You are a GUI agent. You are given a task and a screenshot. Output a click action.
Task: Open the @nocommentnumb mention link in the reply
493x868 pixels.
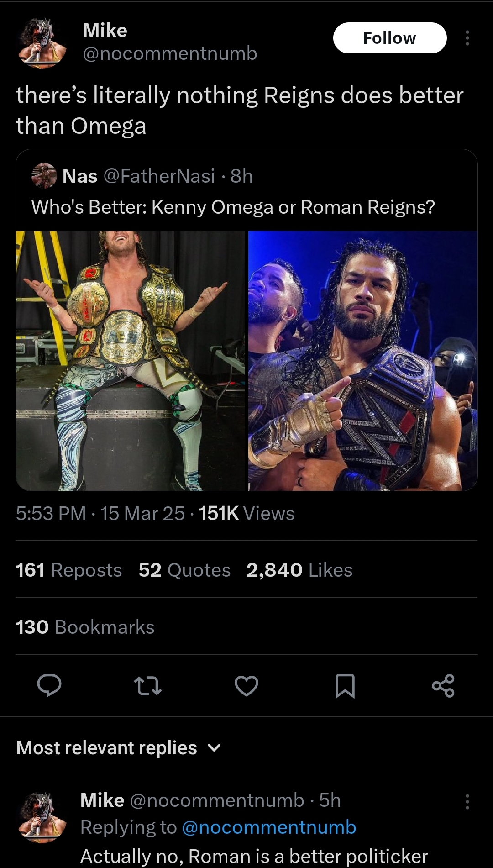[269, 827]
